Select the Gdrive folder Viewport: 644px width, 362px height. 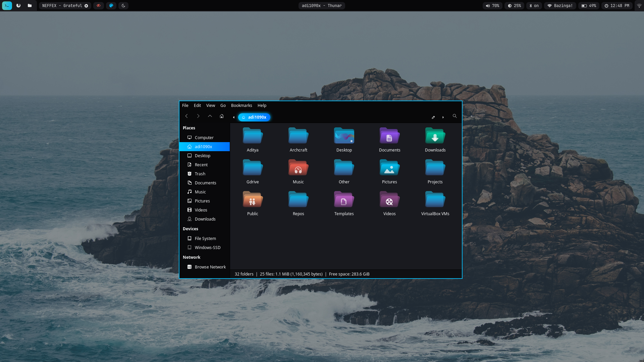253,172
